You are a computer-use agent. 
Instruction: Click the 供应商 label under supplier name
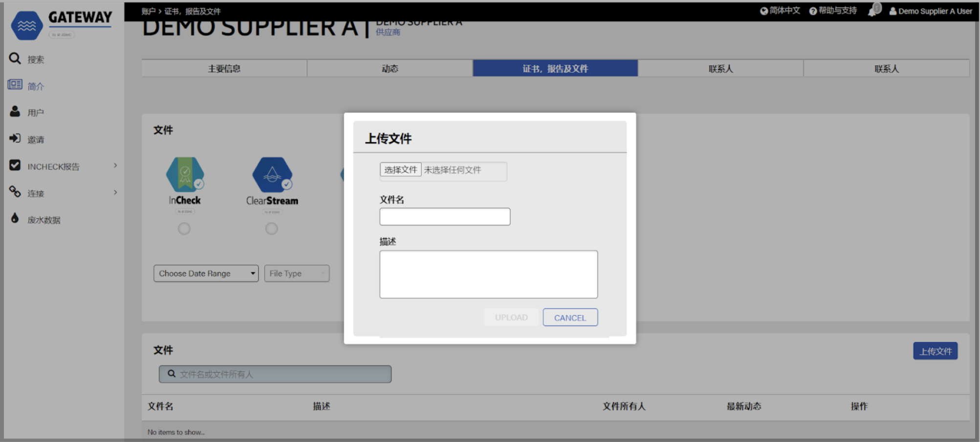pos(388,32)
